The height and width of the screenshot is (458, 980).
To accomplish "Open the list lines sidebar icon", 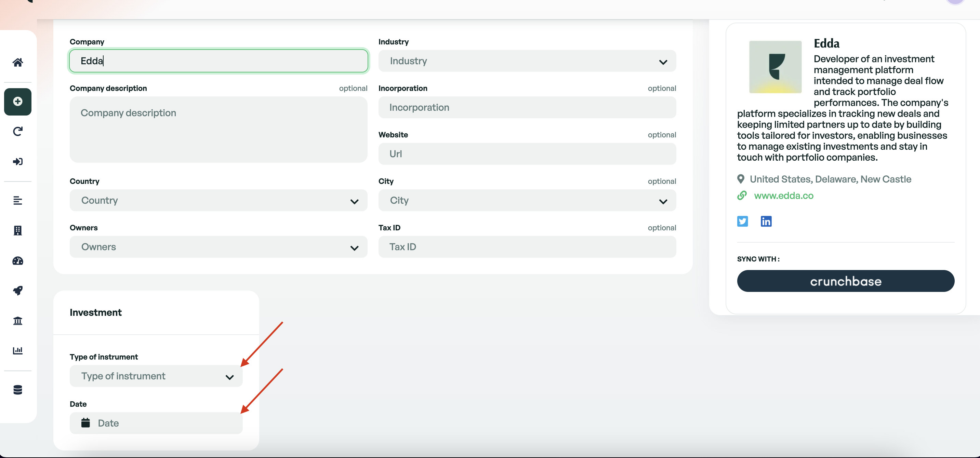I will [x=17, y=201].
